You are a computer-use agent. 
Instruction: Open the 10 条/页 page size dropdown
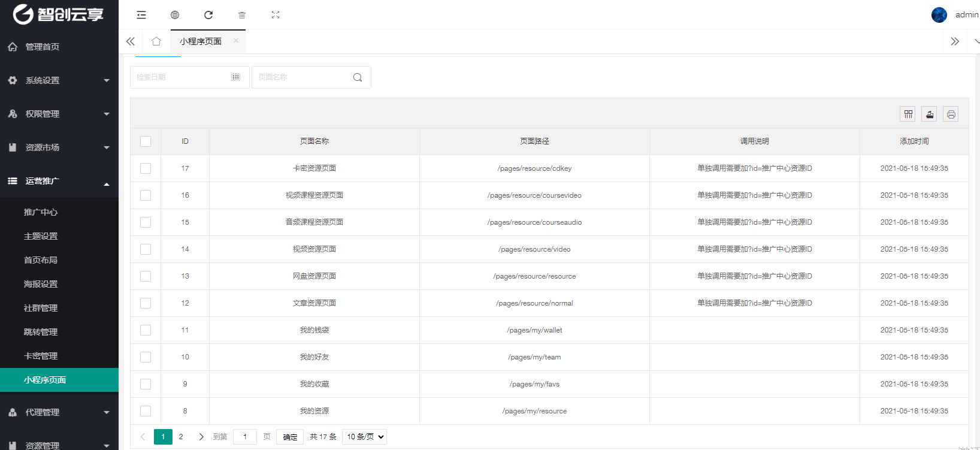[x=364, y=437]
